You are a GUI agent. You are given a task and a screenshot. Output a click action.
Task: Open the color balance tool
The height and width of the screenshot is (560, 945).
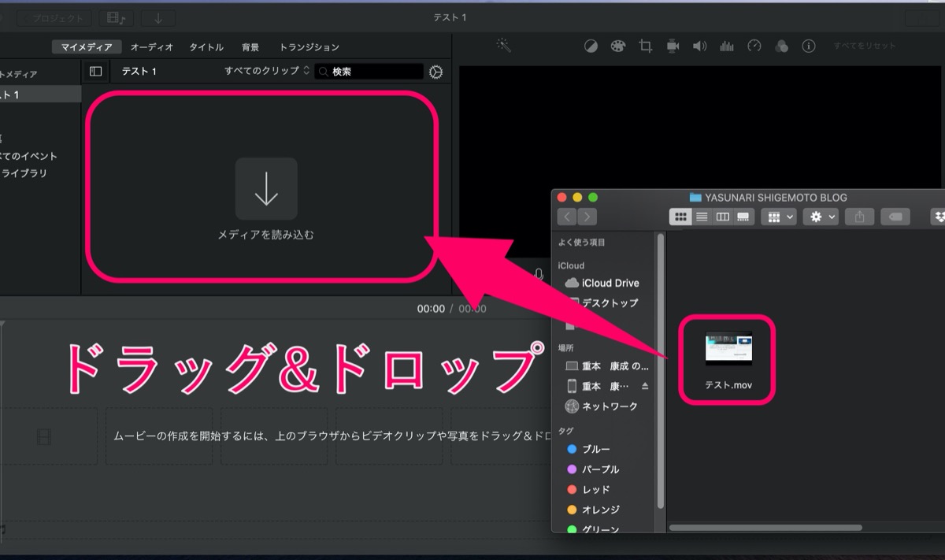(x=591, y=46)
